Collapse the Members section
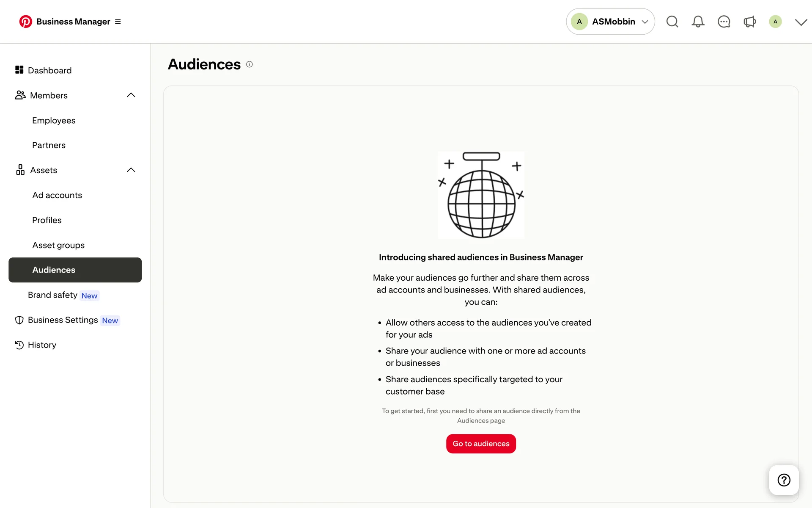The height and width of the screenshot is (508, 812). click(131, 95)
